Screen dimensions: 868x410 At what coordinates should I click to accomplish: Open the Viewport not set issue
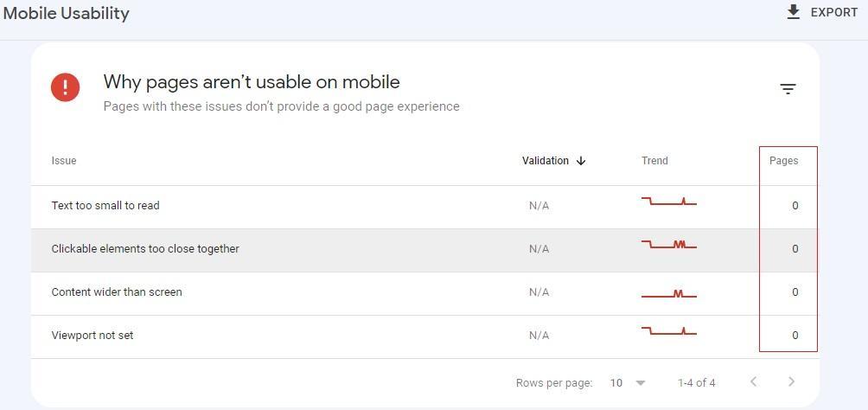(92, 336)
